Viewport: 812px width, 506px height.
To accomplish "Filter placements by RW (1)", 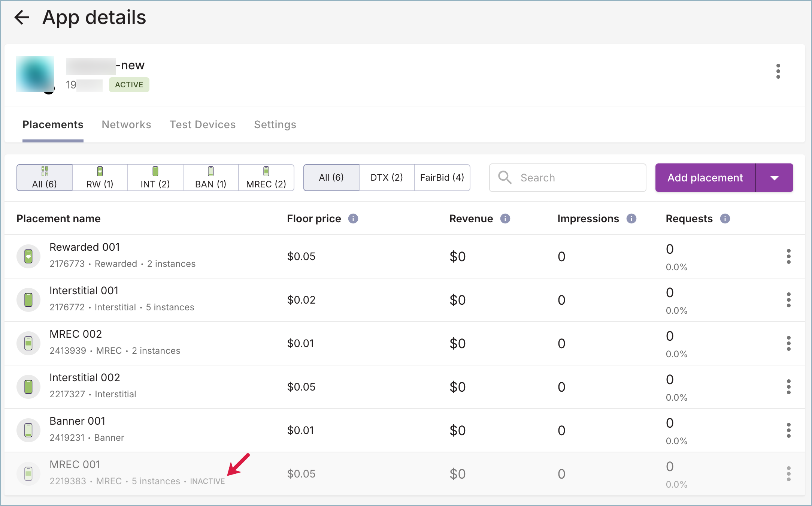I will click(100, 178).
